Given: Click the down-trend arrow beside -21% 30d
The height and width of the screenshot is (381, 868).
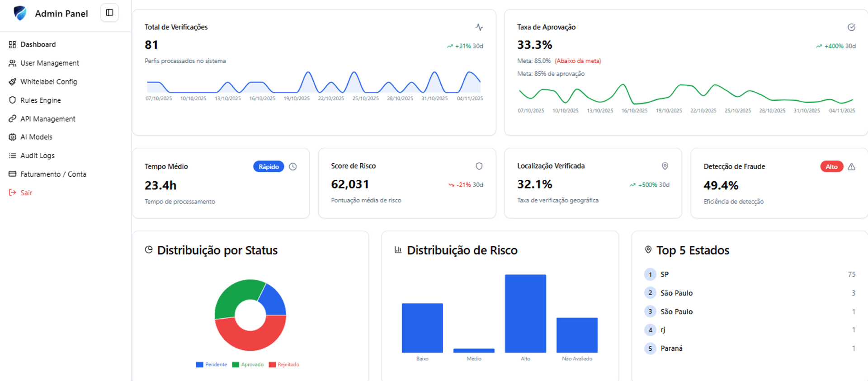Looking at the screenshot, I should pos(451,185).
